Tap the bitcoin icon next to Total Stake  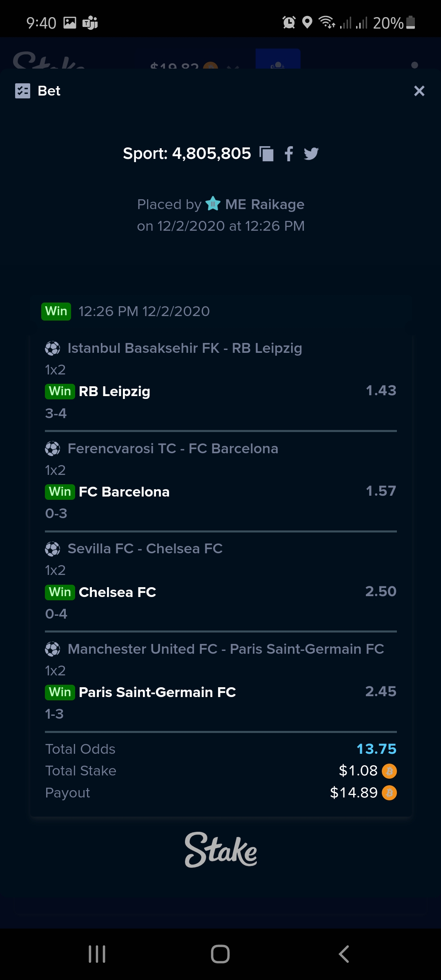tap(389, 771)
